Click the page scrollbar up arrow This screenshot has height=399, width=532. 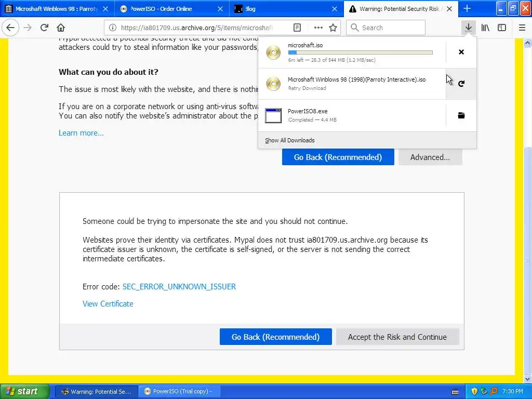528,43
